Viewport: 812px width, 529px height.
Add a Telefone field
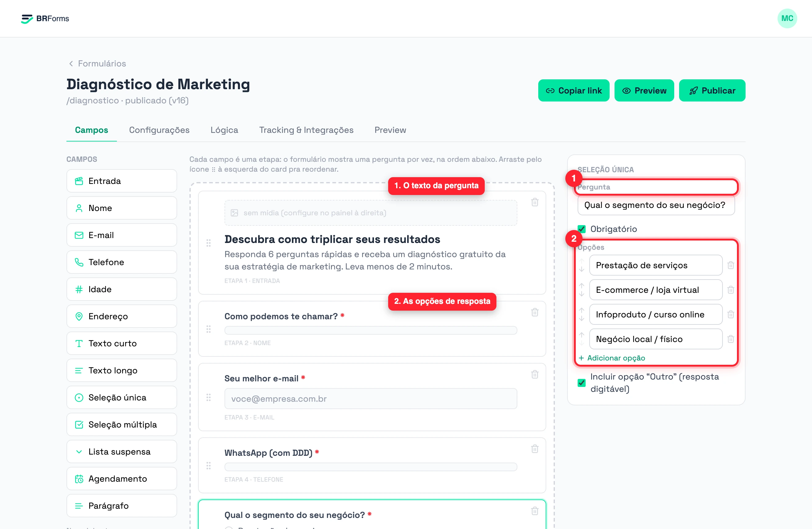coord(121,262)
